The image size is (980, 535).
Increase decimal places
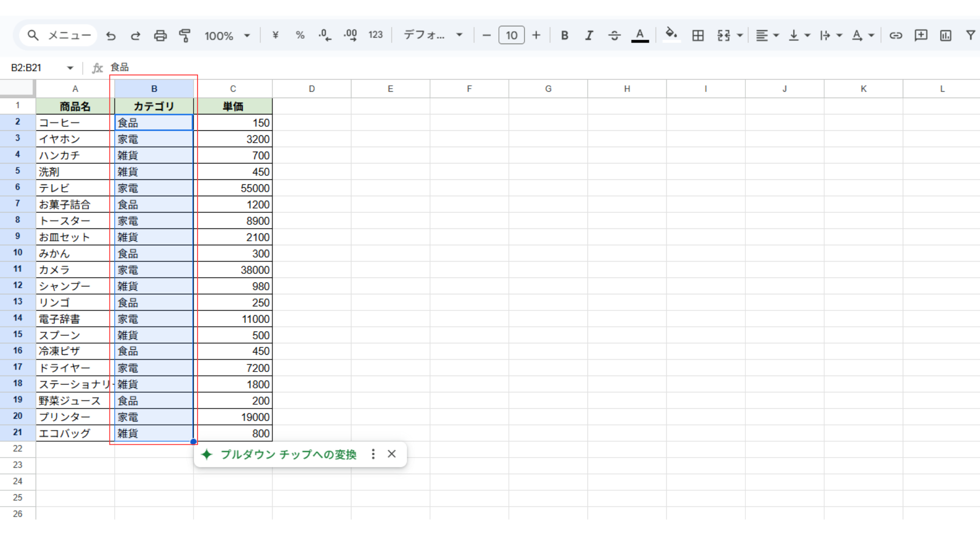(x=350, y=35)
